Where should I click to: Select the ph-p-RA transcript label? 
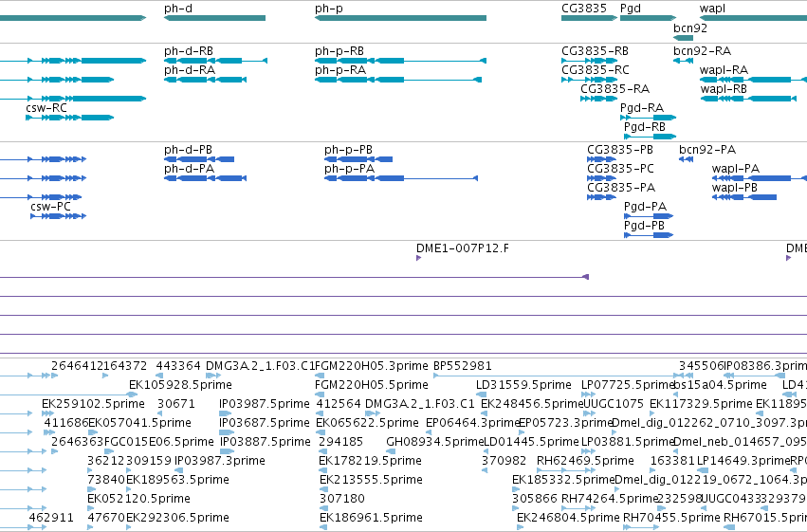pyautogui.click(x=340, y=70)
